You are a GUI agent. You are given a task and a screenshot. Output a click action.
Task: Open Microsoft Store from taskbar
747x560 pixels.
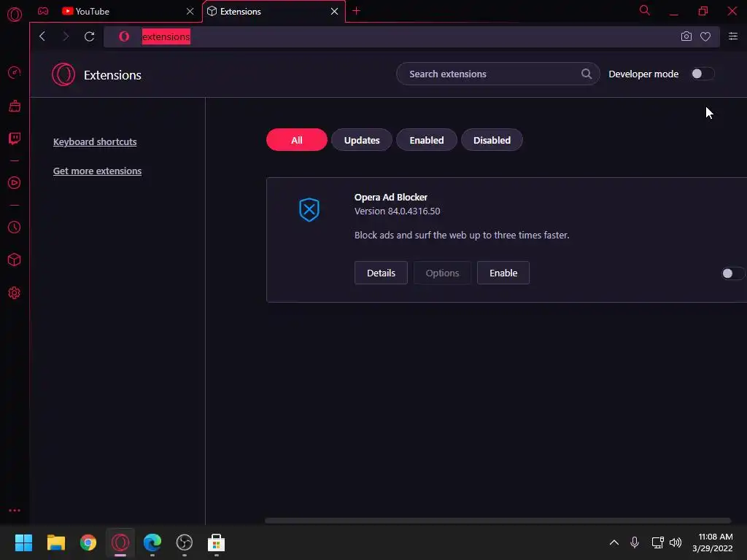tap(216, 542)
